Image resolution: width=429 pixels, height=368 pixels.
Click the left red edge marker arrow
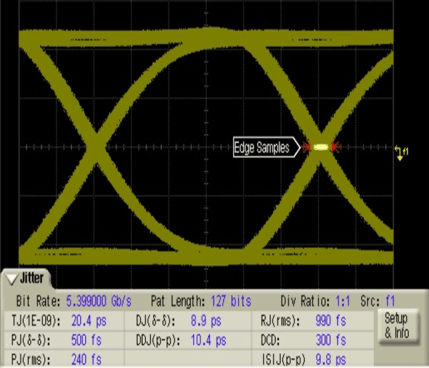(306, 147)
